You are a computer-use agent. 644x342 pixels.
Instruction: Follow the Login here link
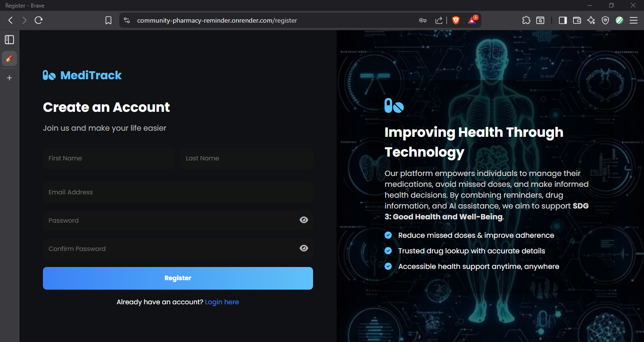pyautogui.click(x=222, y=302)
